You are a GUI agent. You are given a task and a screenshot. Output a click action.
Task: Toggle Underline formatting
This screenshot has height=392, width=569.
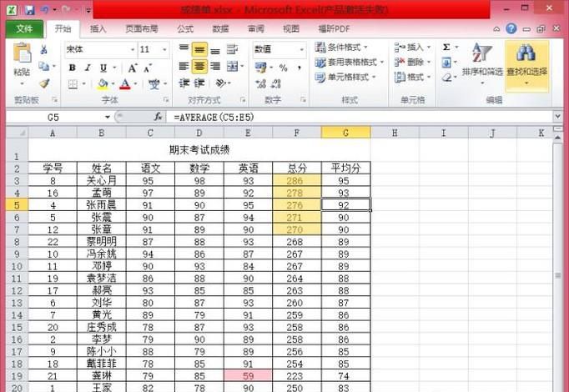[103, 68]
